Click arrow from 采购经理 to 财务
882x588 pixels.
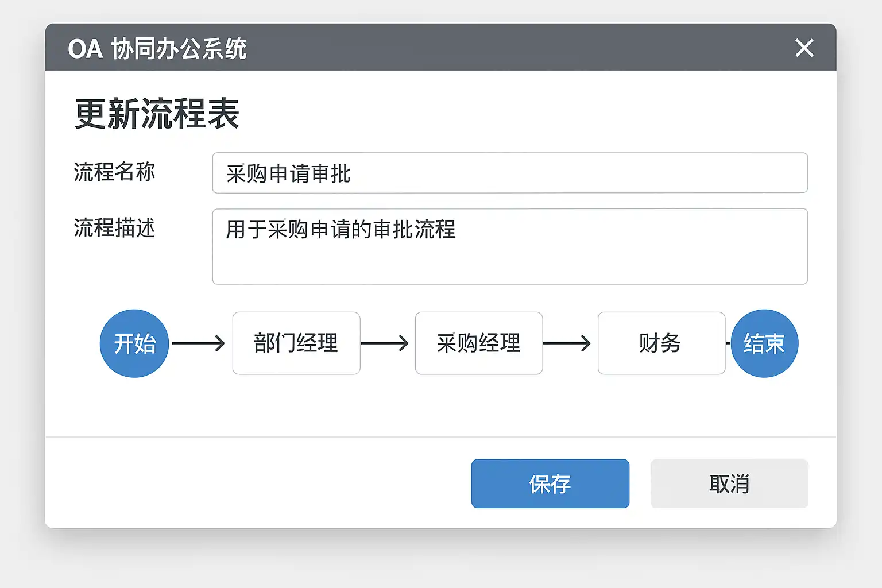pyautogui.click(x=567, y=343)
